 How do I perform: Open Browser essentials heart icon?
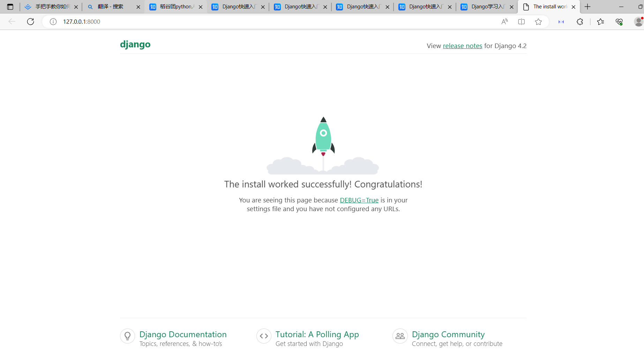point(619,22)
